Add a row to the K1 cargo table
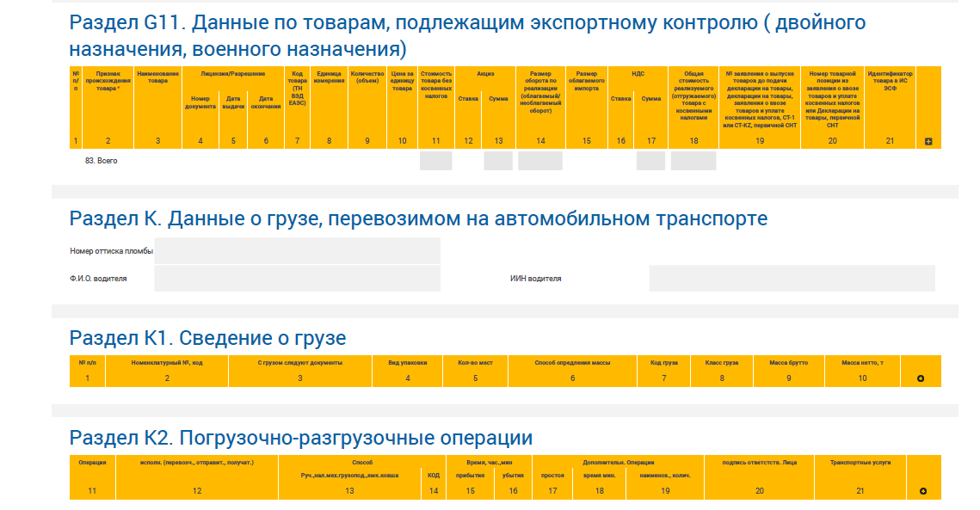 [921, 378]
